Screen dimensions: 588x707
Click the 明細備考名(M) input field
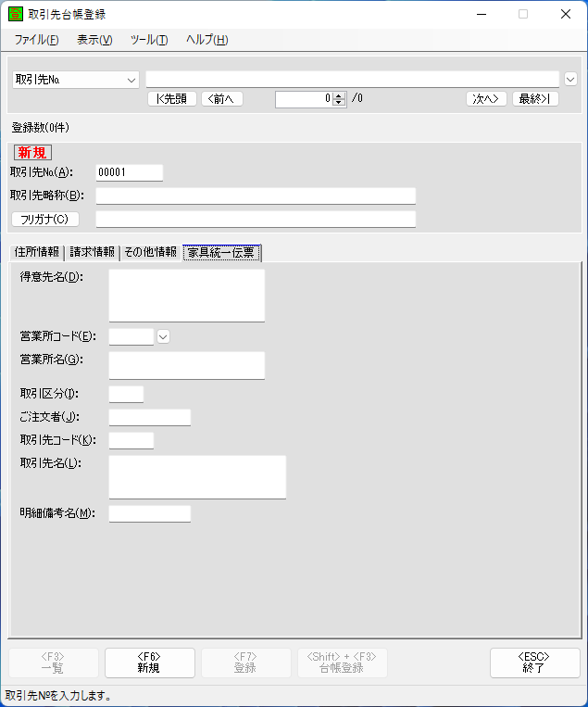tap(150, 513)
